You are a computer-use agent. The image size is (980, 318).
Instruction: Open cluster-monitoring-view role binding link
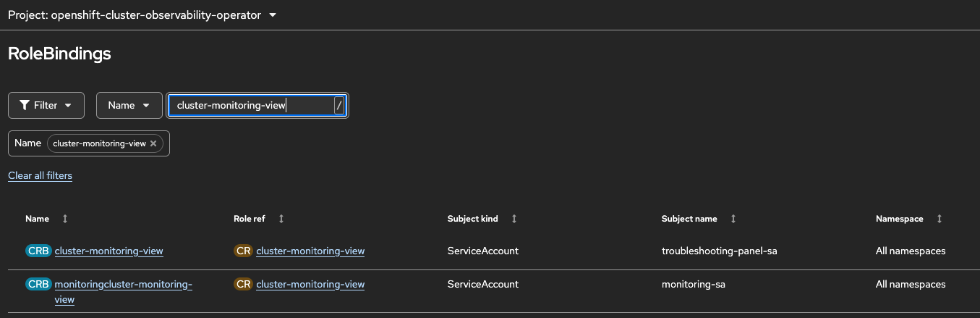108,251
